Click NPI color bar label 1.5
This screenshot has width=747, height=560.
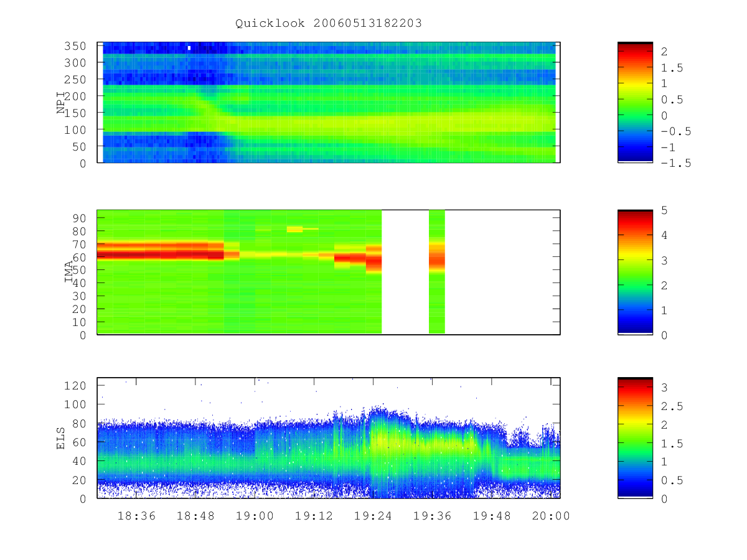pyautogui.click(x=672, y=68)
